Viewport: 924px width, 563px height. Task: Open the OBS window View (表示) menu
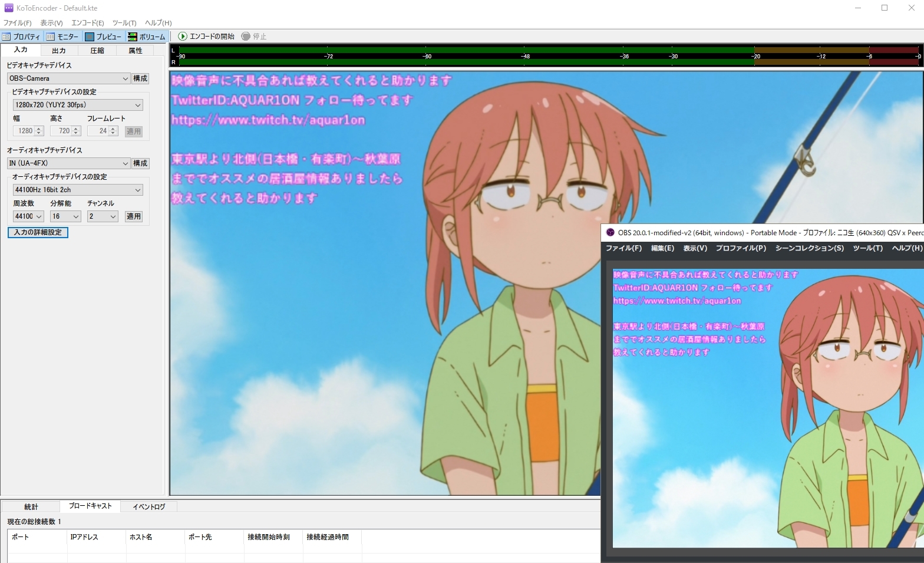point(695,248)
